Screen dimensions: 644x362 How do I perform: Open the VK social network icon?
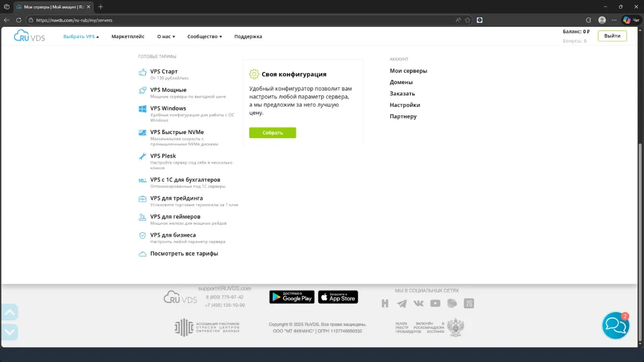[x=418, y=304]
